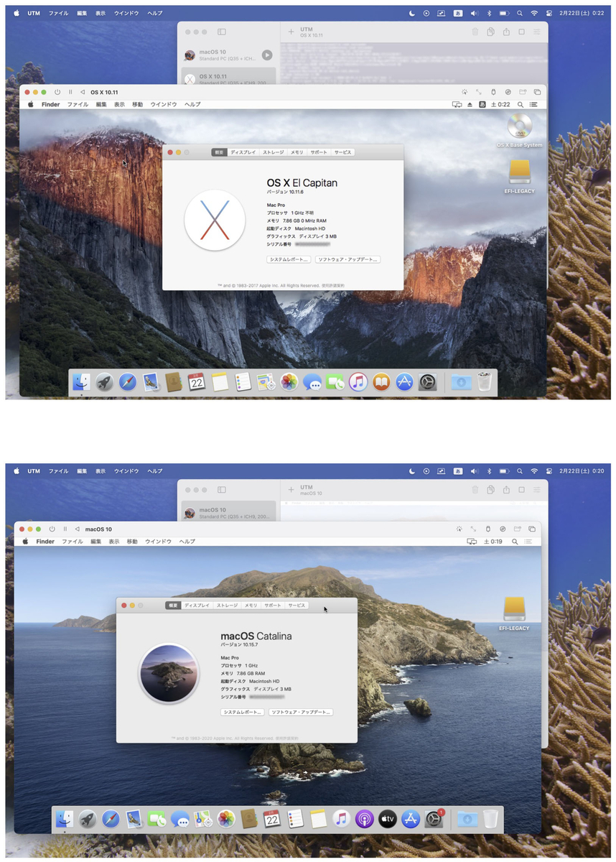Click システムレポート button in El Capitan window
Viewport: 616px width, 862px height.
289,259
